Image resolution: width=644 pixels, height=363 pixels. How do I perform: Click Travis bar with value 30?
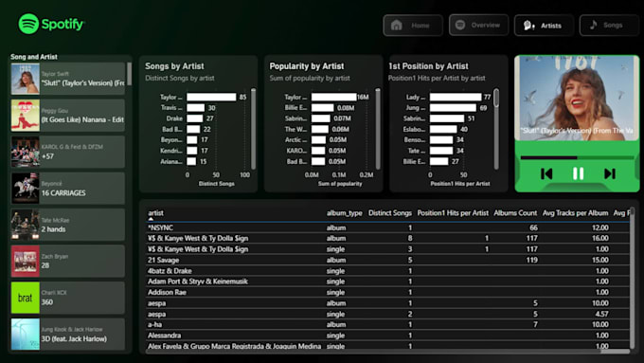pos(195,108)
